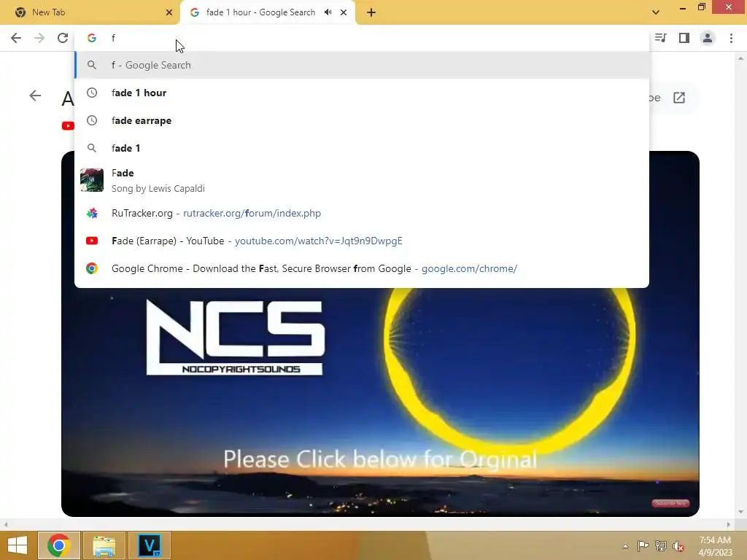Click the YouTube favicon in suggestions

click(92, 241)
